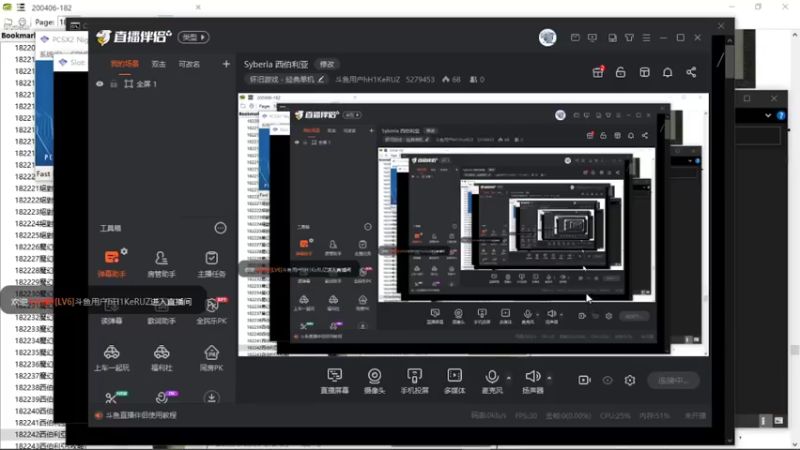Toggle lock of 全屏 1 source
This screenshot has width=800, height=450.
tap(114, 84)
